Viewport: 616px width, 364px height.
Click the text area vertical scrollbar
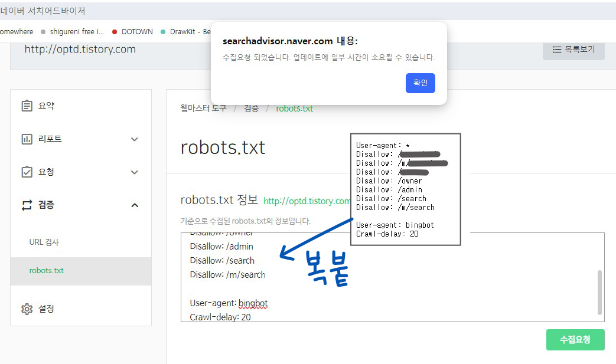click(x=599, y=292)
